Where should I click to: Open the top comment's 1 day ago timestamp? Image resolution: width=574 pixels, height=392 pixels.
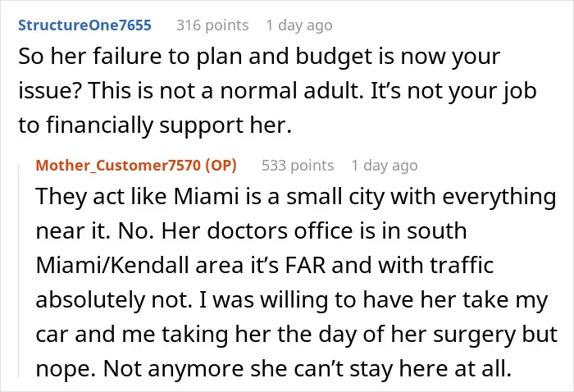pyautogui.click(x=299, y=25)
